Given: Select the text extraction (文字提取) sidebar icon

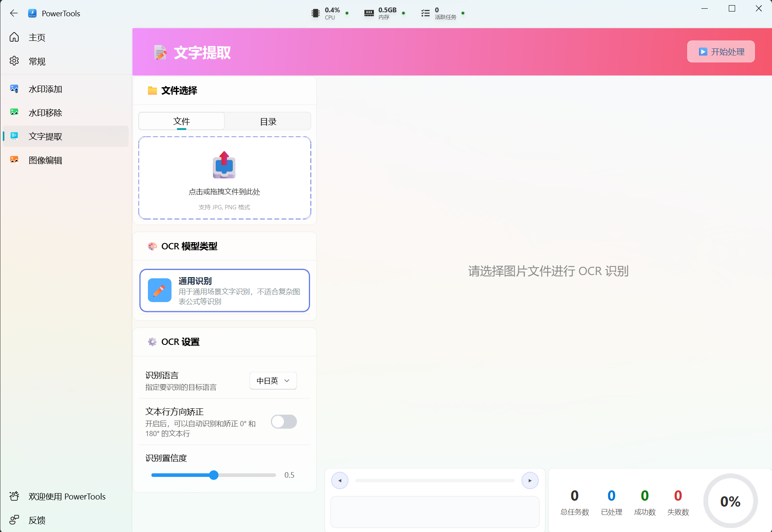Looking at the screenshot, I should [14, 136].
